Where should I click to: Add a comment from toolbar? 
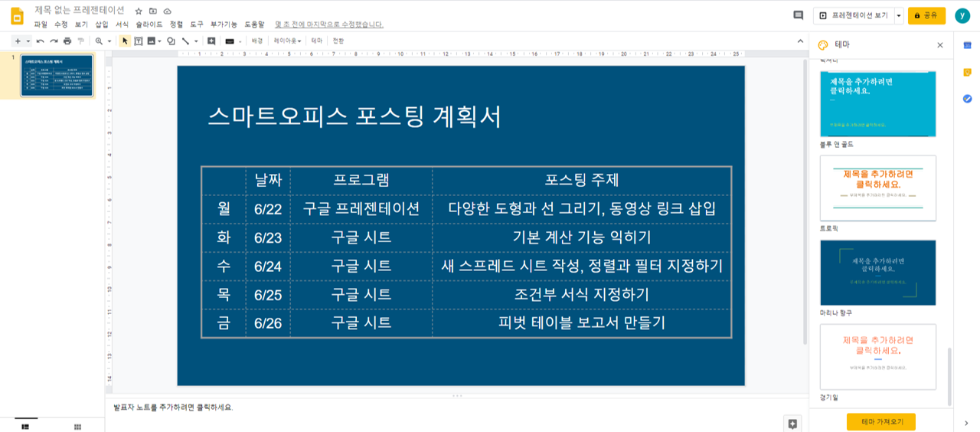click(211, 41)
